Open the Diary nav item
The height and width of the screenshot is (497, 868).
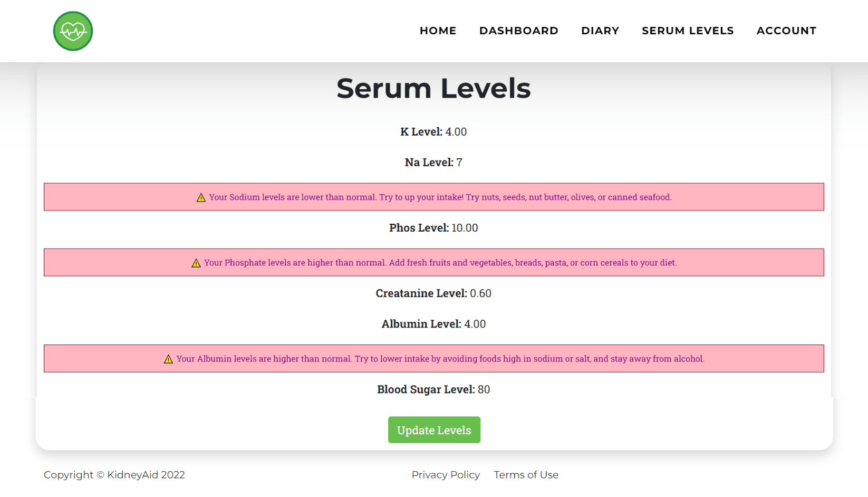600,31
